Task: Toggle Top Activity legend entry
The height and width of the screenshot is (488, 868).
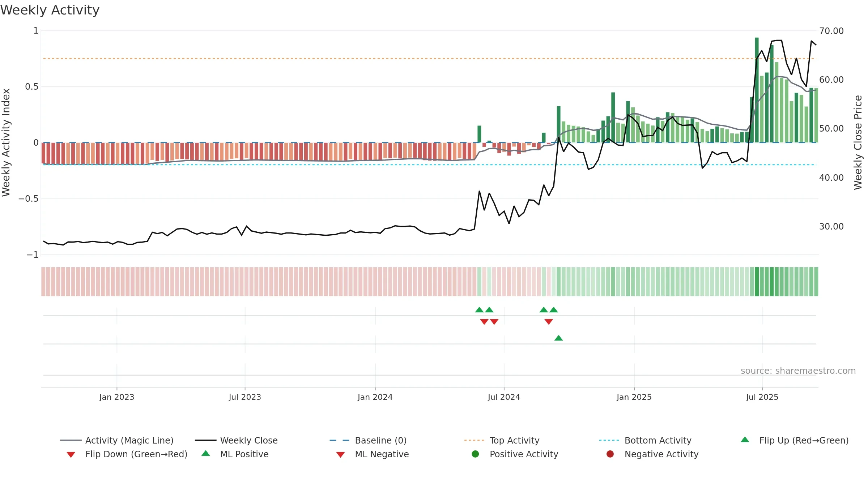Action: (502, 440)
